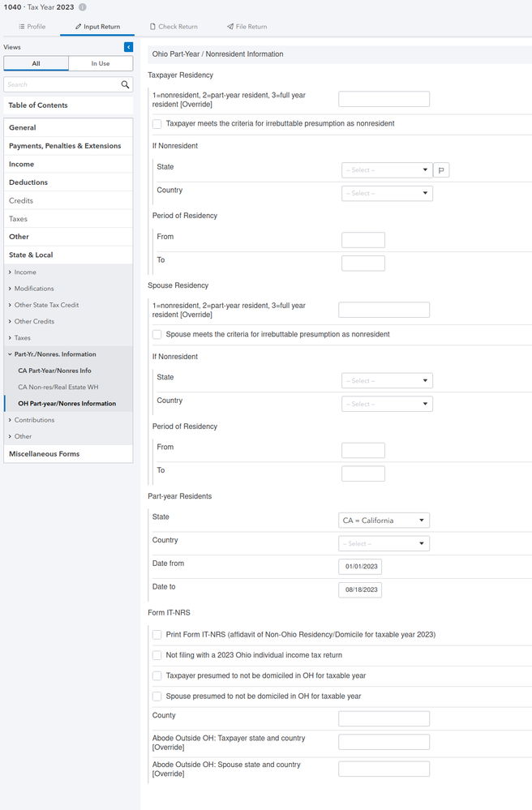The height and width of the screenshot is (810, 532).
Task: Open the Profile tab
Action: pyautogui.click(x=32, y=26)
